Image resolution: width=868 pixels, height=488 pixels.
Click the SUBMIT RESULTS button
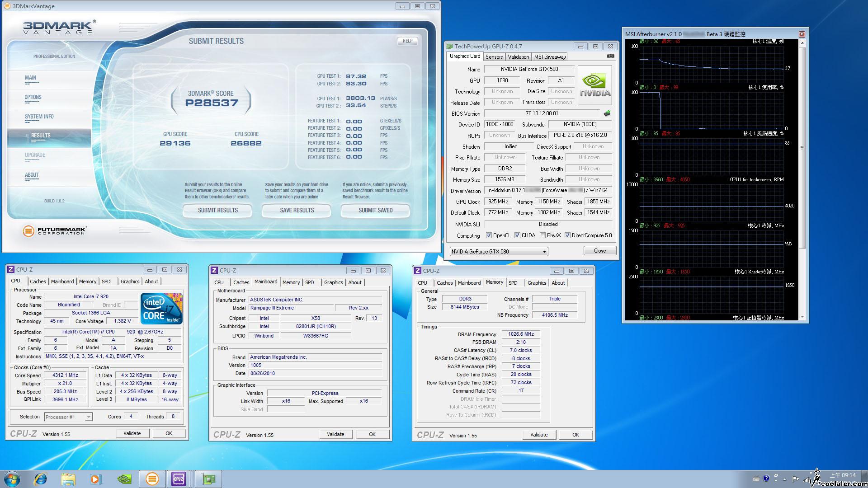pos(217,210)
